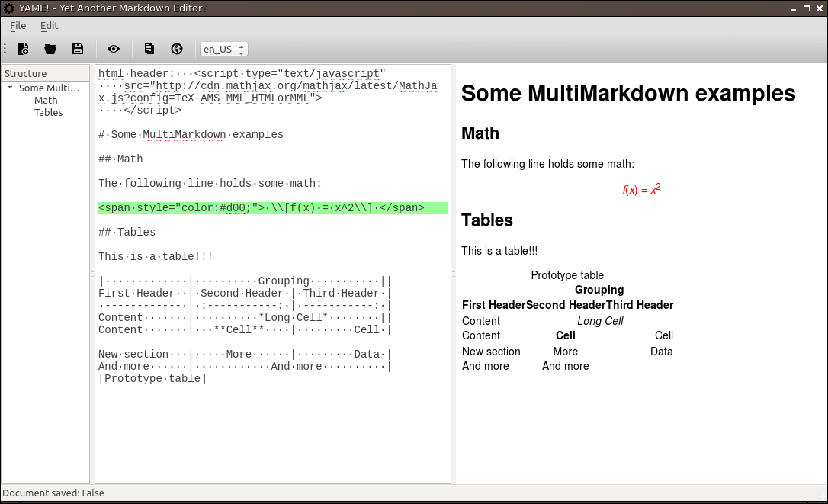This screenshot has width=828, height=504.
Task: Click the 'Math' heading in preview
Action: (480, 133)
